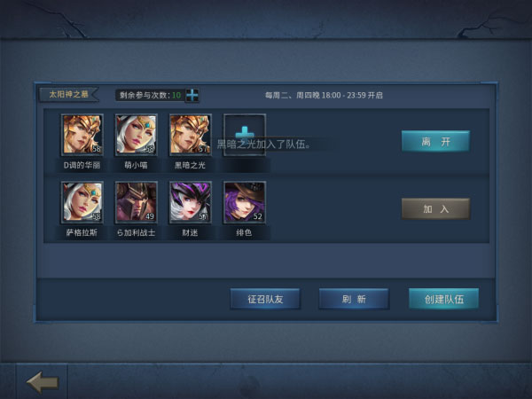Open 萨格拉斯 hero portrait
Viewport: 532px width, 399px height.
click(82, 202)
